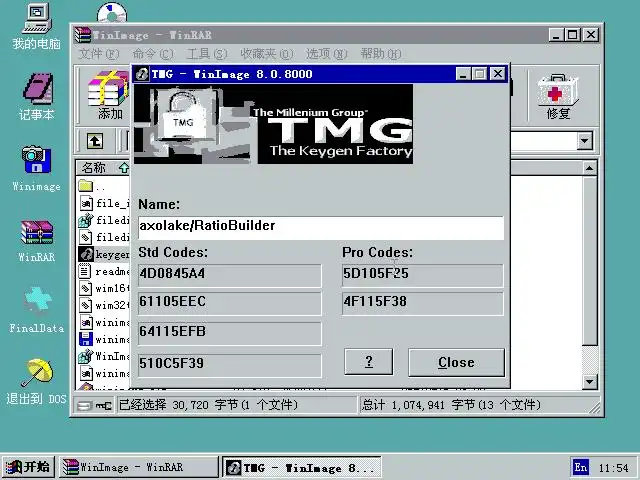Switch to TMG WinImage taskbar button
The height and width of the screenshot is (480, 640).
click(x=302, y=467)
